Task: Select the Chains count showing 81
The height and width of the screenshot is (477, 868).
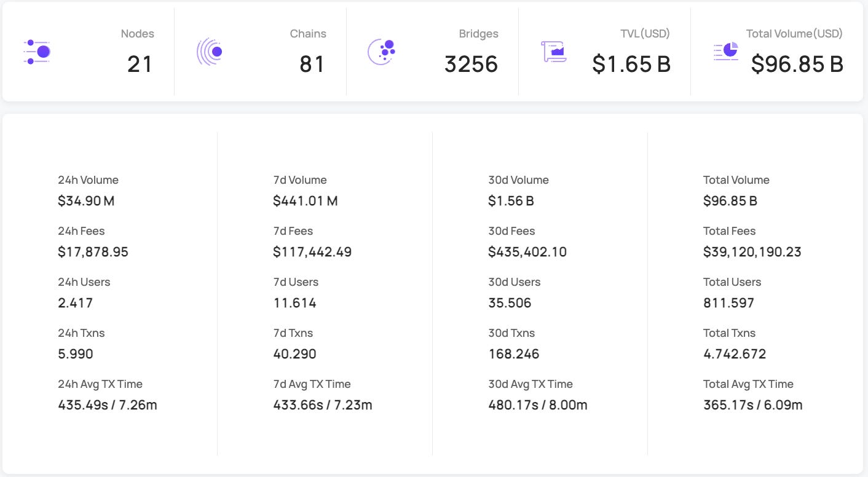Action: pos(312,64)
